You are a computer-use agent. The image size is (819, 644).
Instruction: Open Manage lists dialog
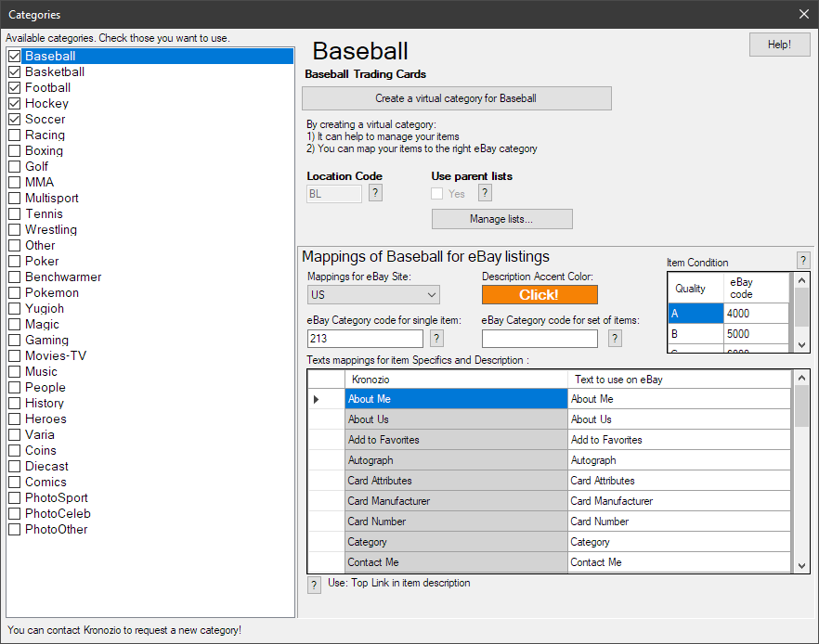coord(502,219)
